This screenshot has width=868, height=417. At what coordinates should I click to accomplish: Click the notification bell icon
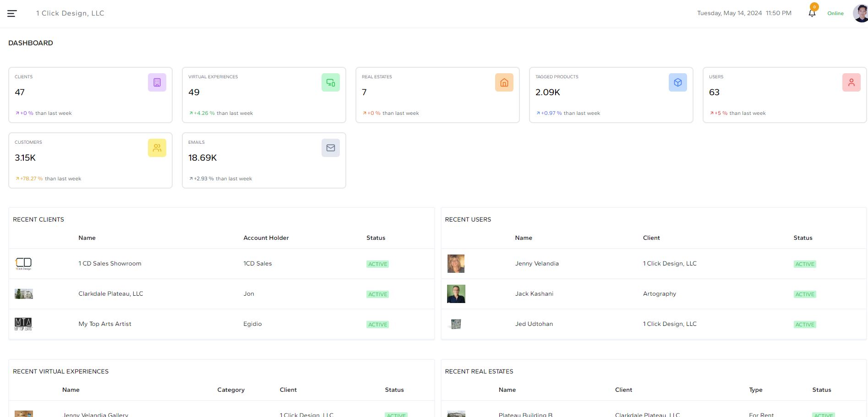click(x=812, y=13)
